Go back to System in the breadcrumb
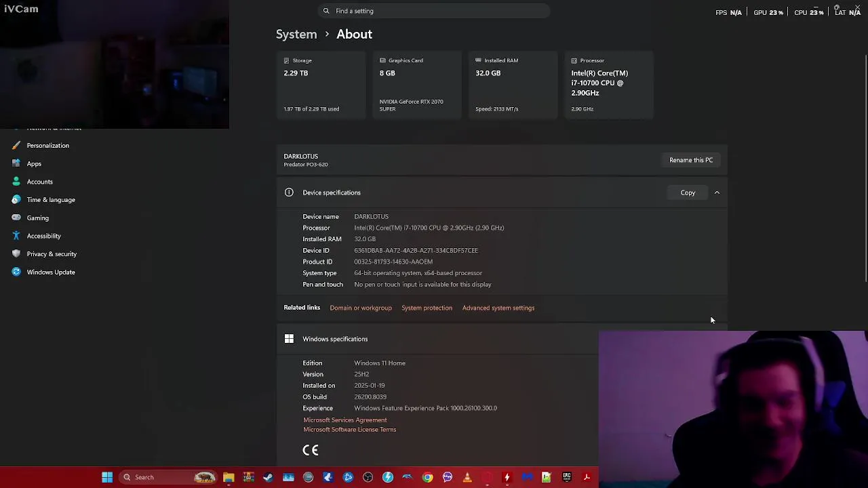The image size is (868, 488). click(296, 34)
